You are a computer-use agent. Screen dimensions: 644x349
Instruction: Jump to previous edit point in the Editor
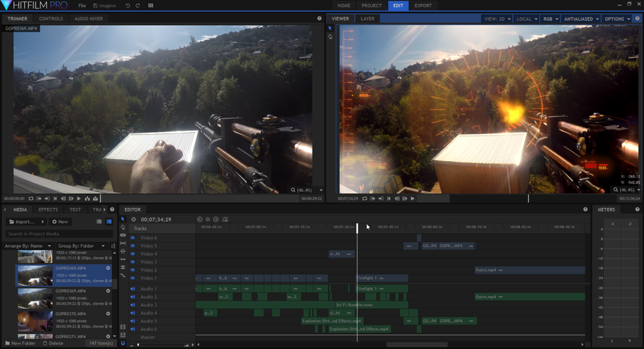(x=200, y=220)
